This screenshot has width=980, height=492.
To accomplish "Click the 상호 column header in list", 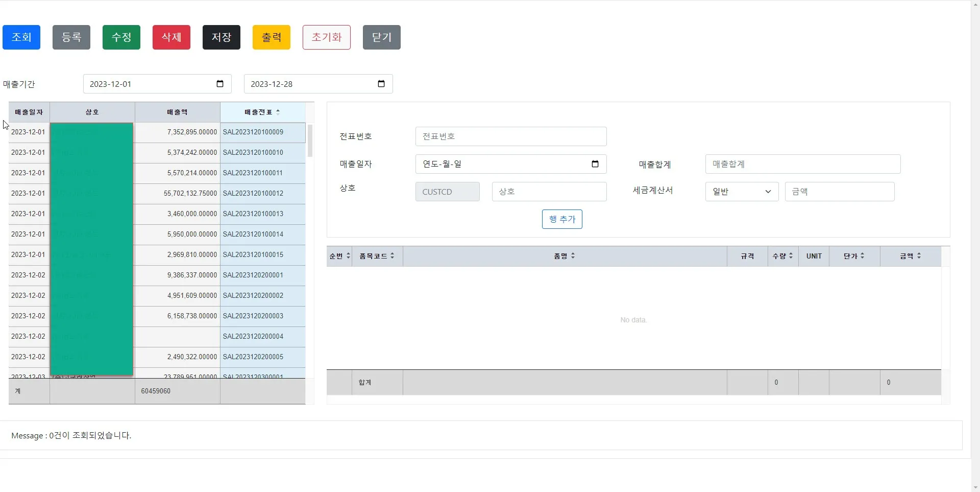I will 92,112.
